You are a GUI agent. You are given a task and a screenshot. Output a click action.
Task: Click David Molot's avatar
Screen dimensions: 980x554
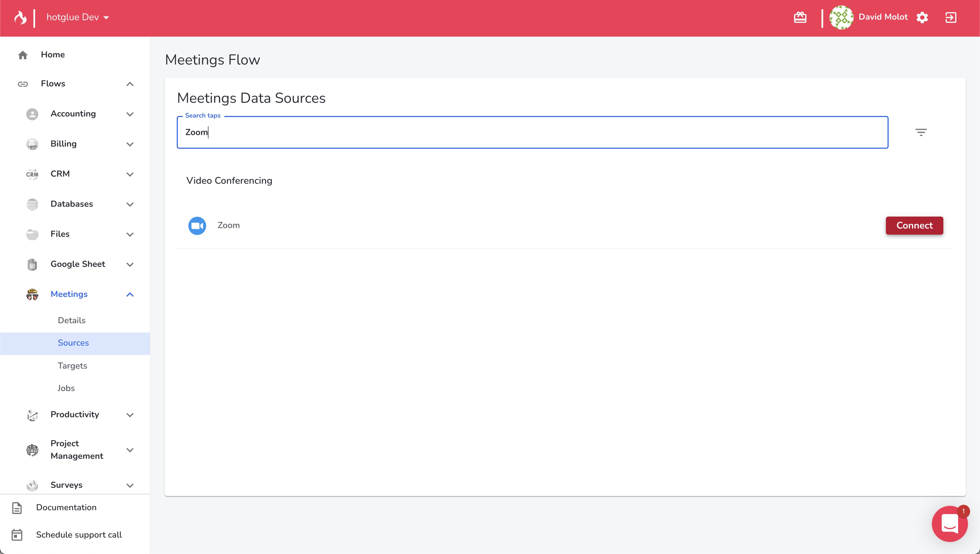841,18
